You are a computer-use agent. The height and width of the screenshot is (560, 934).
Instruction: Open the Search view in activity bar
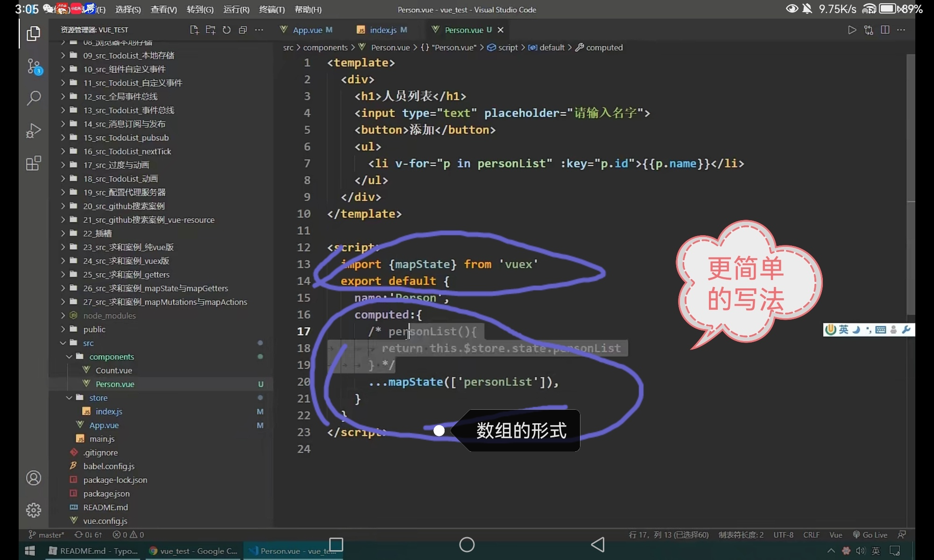[x=34, y=98]
